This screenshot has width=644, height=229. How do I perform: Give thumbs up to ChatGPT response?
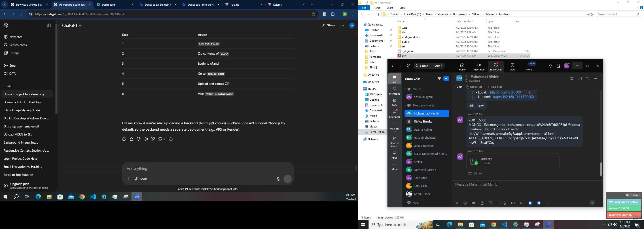[x=131, y=139]
